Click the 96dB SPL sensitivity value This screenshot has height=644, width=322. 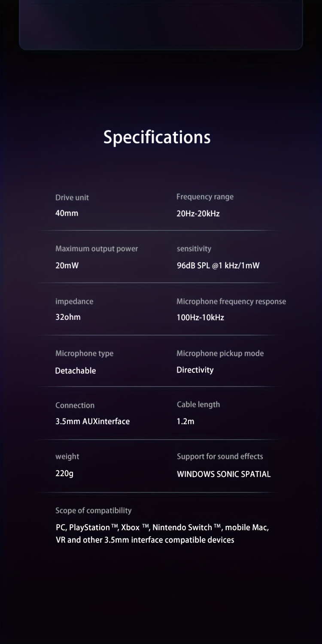218,265
